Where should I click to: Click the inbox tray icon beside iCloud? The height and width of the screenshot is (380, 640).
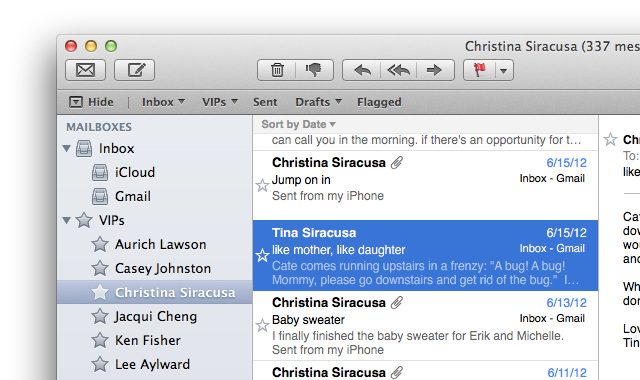click(100, 172)
